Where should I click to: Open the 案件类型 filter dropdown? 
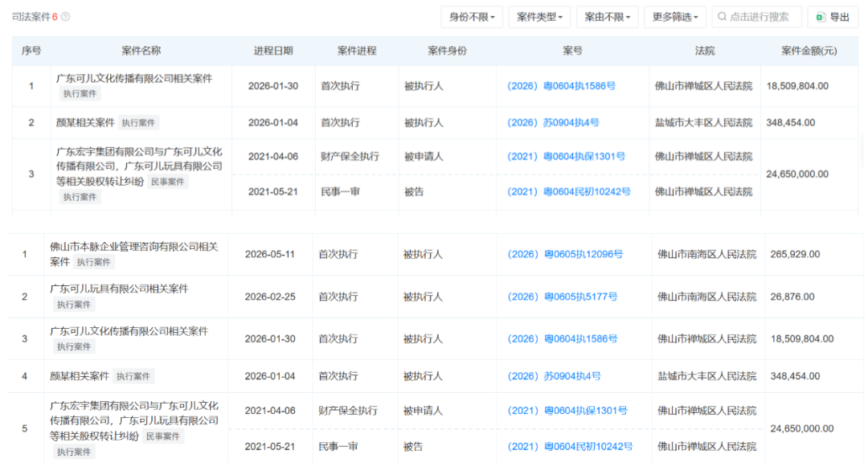coord(539,17)
